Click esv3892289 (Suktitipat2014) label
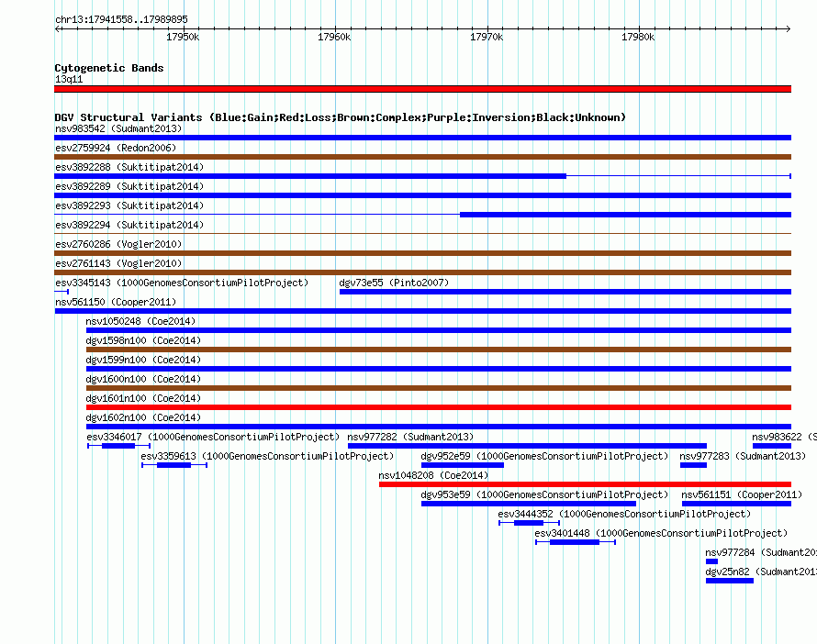Screen dimensions: 817x644 click(129, 186)
